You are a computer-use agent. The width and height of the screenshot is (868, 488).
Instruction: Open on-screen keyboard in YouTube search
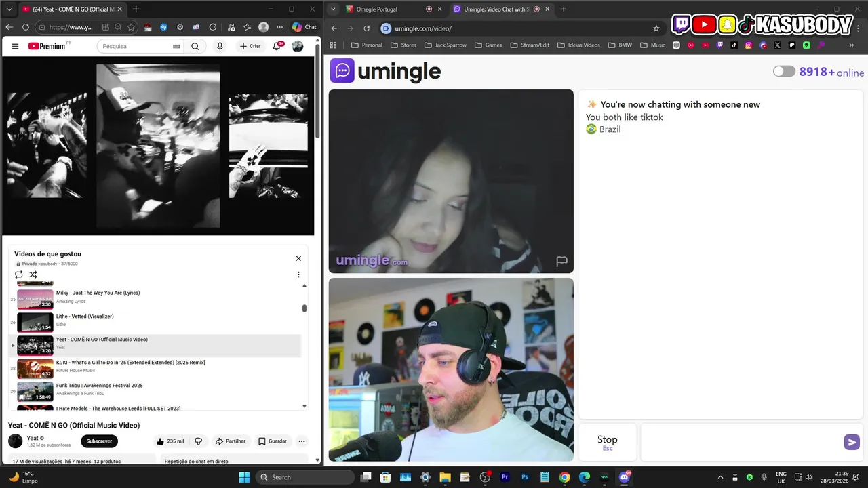[177, 46]
